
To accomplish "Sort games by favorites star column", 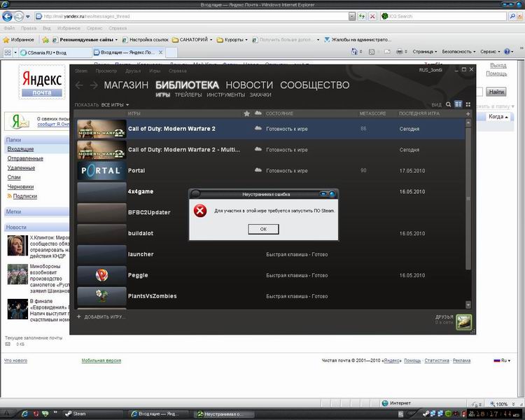I will pos(246,113).
